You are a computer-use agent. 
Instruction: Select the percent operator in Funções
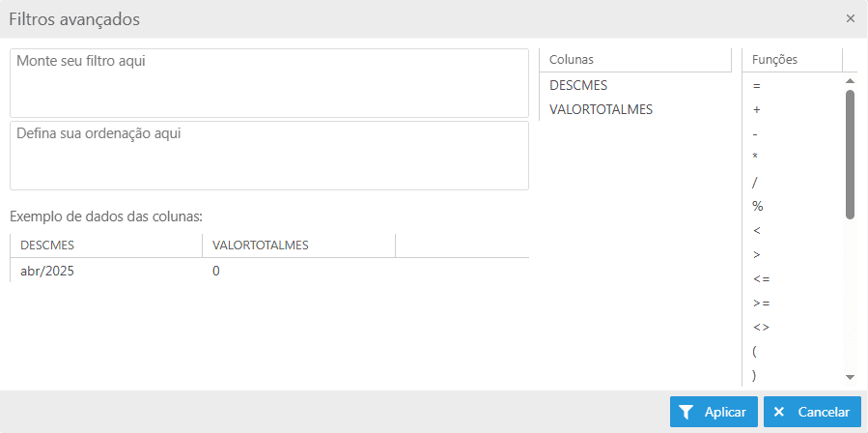(x=758, y=206)
